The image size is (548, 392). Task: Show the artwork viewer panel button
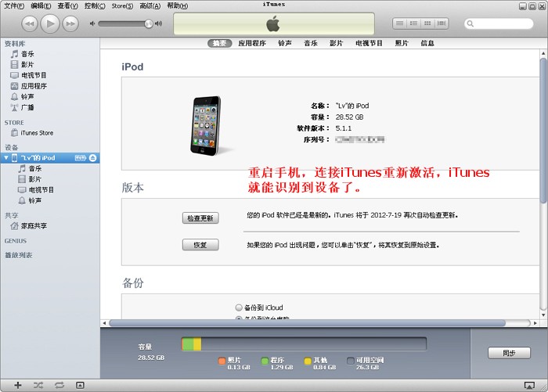coord(80,386)
